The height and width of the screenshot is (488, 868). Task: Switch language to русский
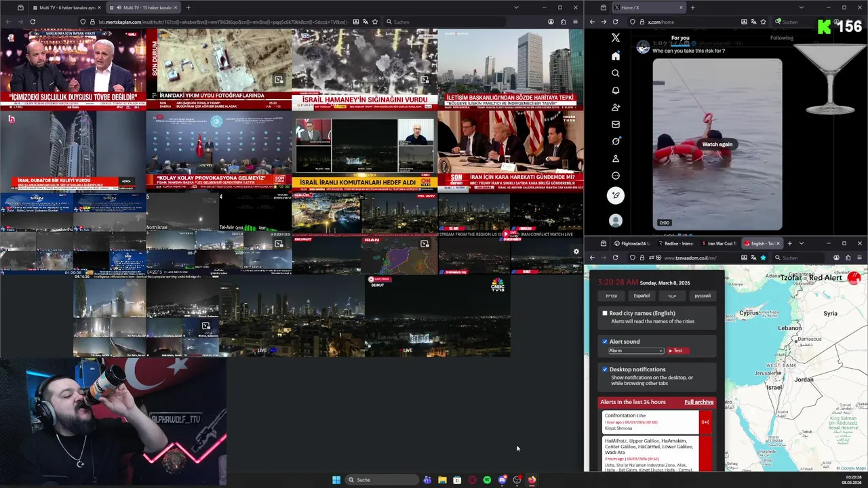coord(703,296)
